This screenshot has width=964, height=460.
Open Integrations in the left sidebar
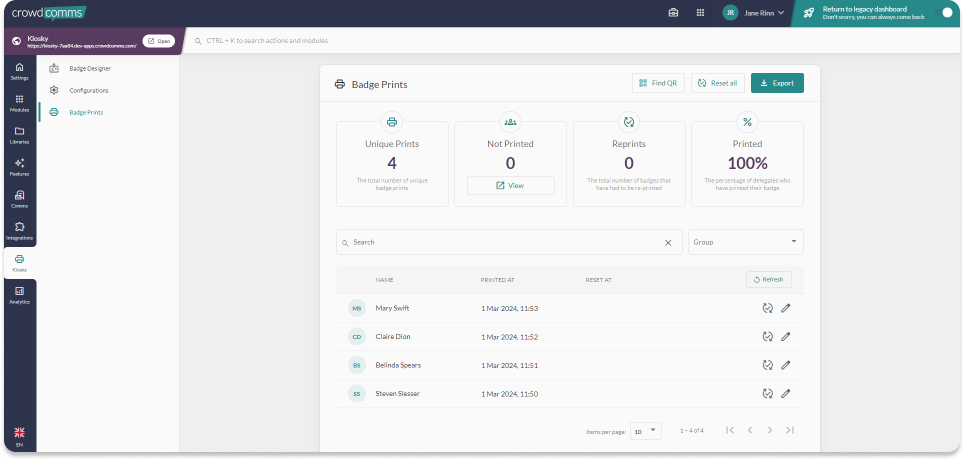19,231
